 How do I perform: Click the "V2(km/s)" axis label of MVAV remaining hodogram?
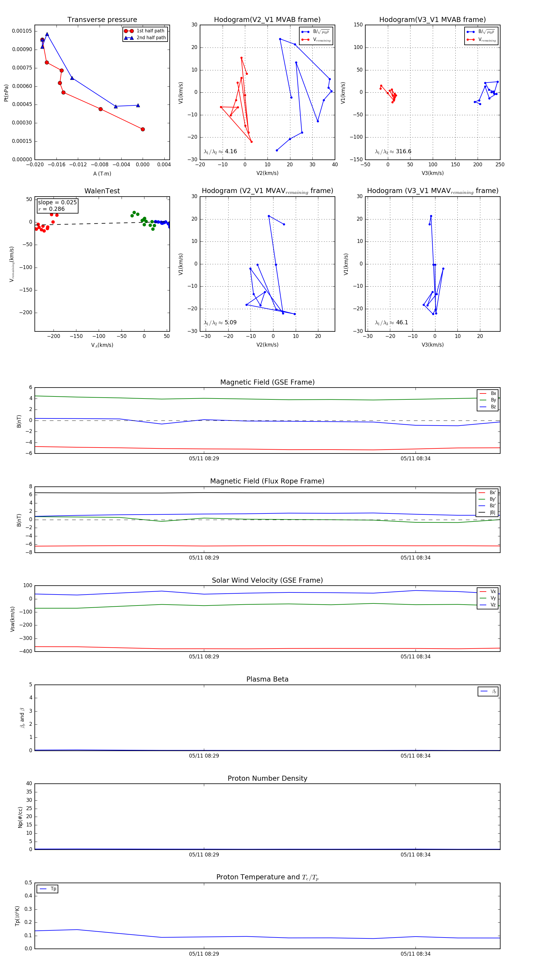[267, 345]
